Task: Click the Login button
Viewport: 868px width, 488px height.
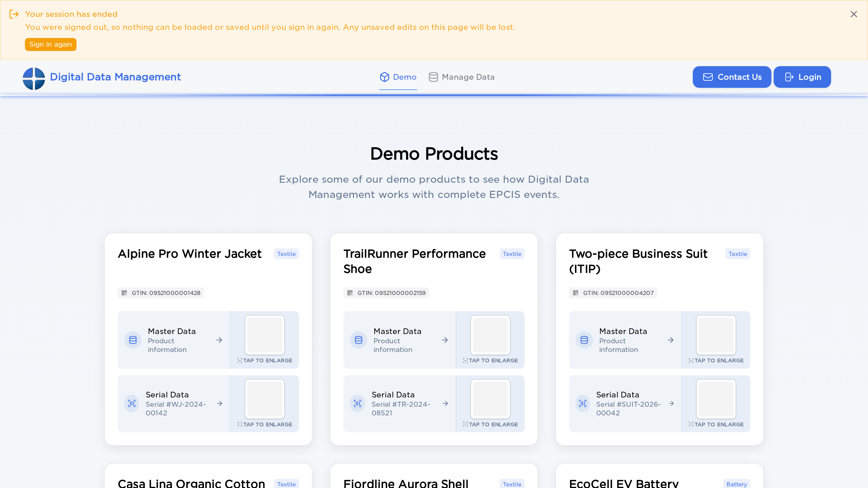Action: pyautogui.click(x=802, y=77)
